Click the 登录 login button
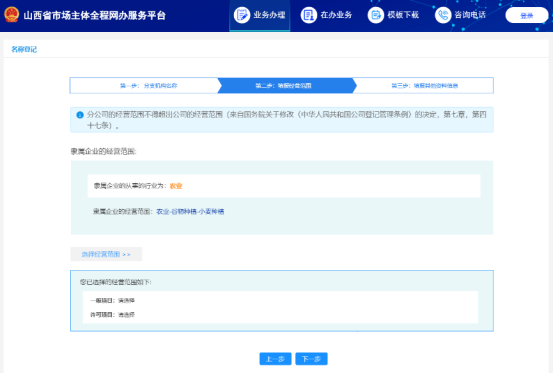 527,16
